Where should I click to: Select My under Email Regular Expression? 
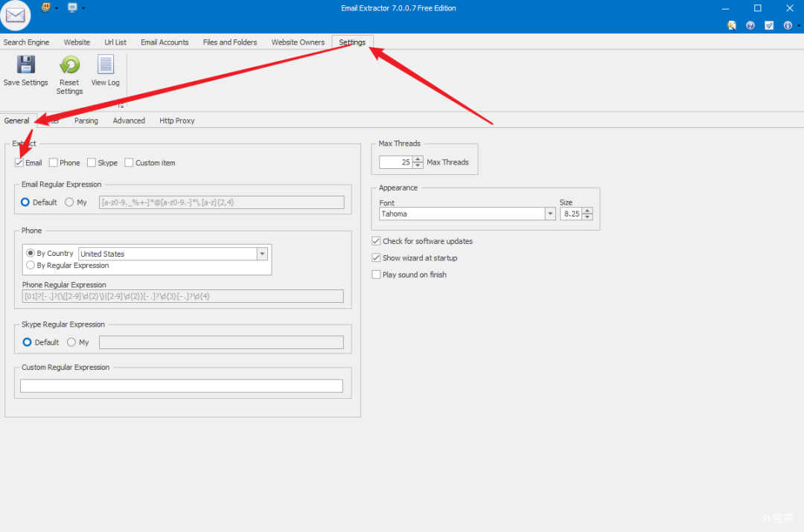tap(69, 202)
